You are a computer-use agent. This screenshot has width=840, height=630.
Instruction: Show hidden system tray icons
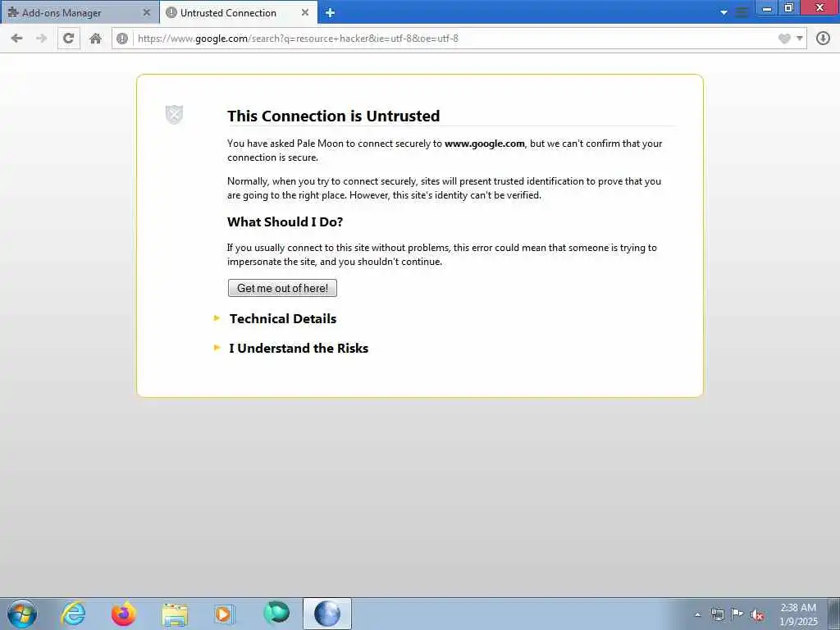pyautogui.click(x=697, y=614)
